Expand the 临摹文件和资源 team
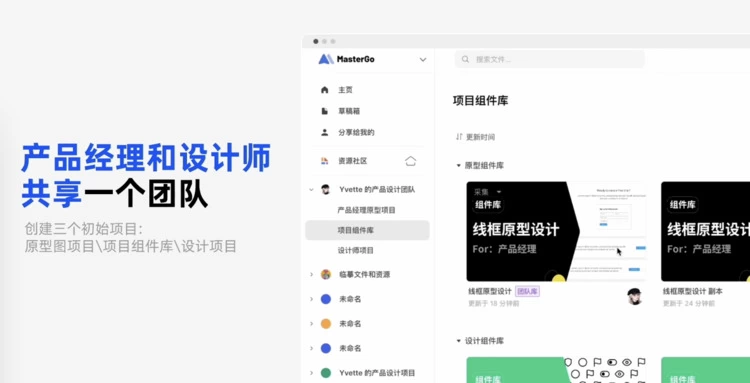 (x=311, y=274)
